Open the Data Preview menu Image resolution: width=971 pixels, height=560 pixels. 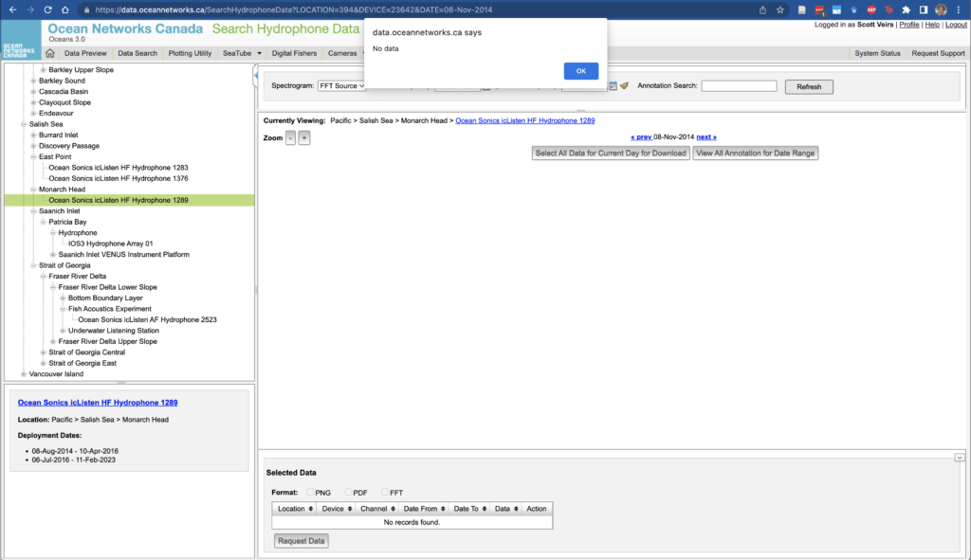click(x=85, y=53)
